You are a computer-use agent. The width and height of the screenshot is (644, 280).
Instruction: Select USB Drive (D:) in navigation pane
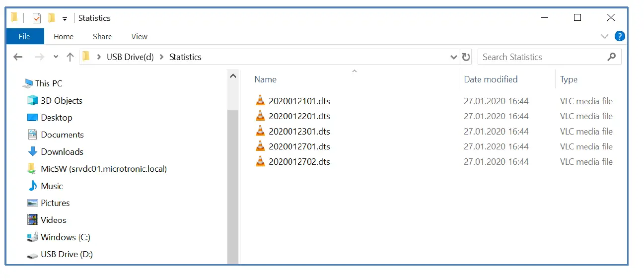pos(67,254)
